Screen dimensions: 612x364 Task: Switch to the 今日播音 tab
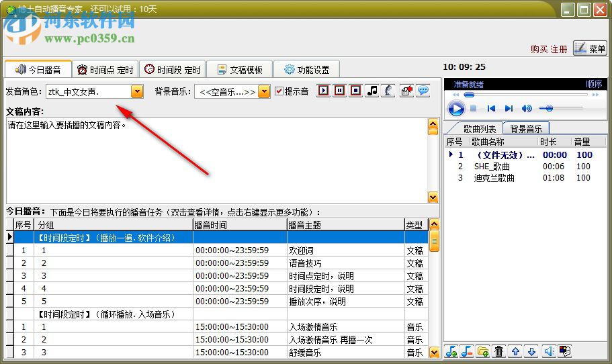(38, 69)
